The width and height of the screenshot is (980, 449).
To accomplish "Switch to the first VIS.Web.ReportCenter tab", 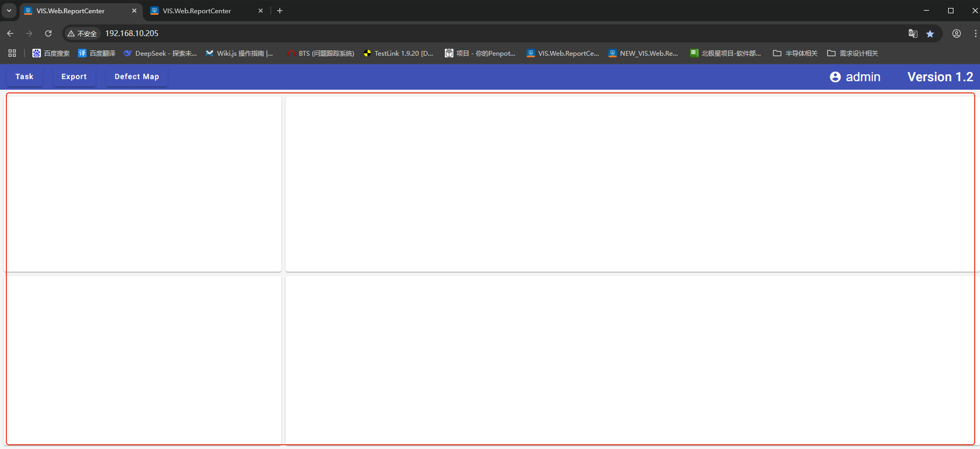I will (81, 11).
